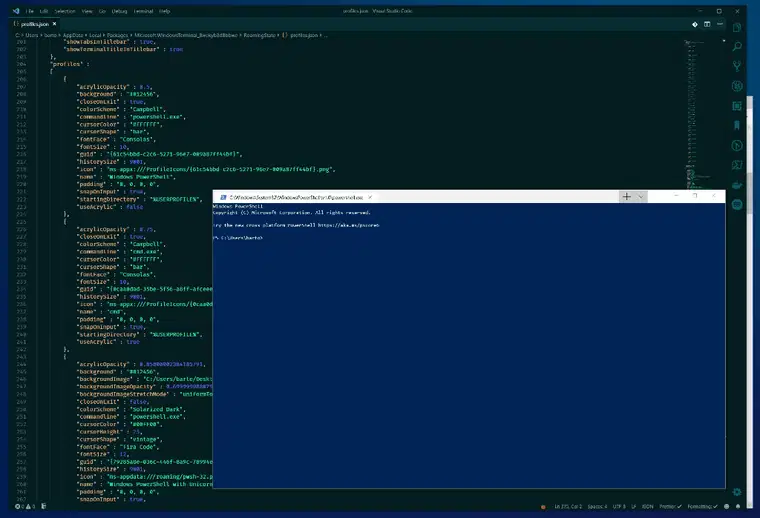Open the Debug menu
This screenshot has height=518, width=760.
tap(119, 11)
